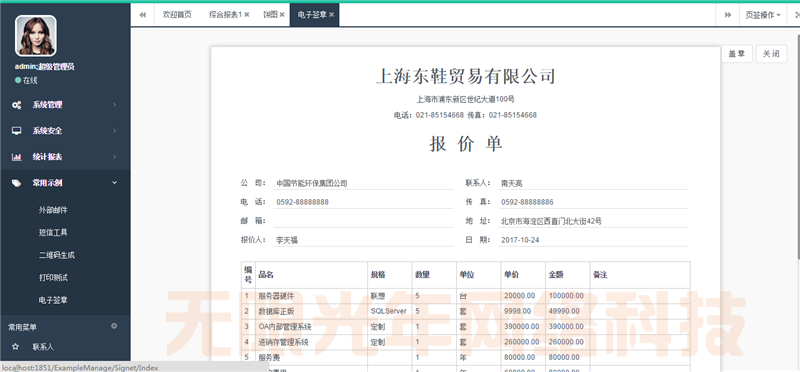Expand the 系统安全 menu chevron

[x=114, y=131]
